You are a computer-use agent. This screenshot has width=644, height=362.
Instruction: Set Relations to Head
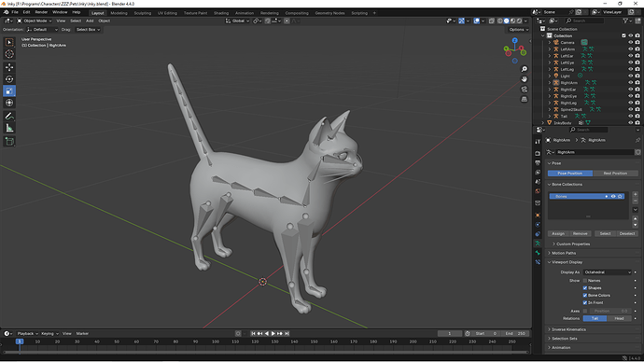pos(619,318)
